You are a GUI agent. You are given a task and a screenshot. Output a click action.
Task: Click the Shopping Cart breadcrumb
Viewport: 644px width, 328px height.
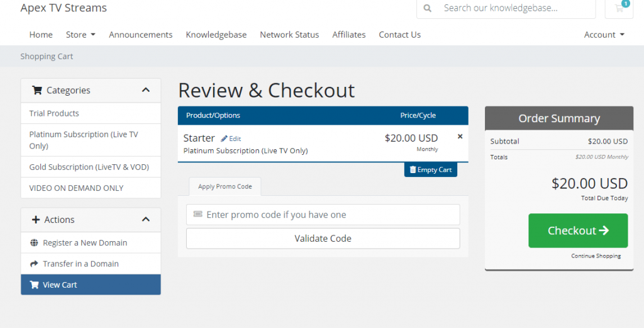47,56
